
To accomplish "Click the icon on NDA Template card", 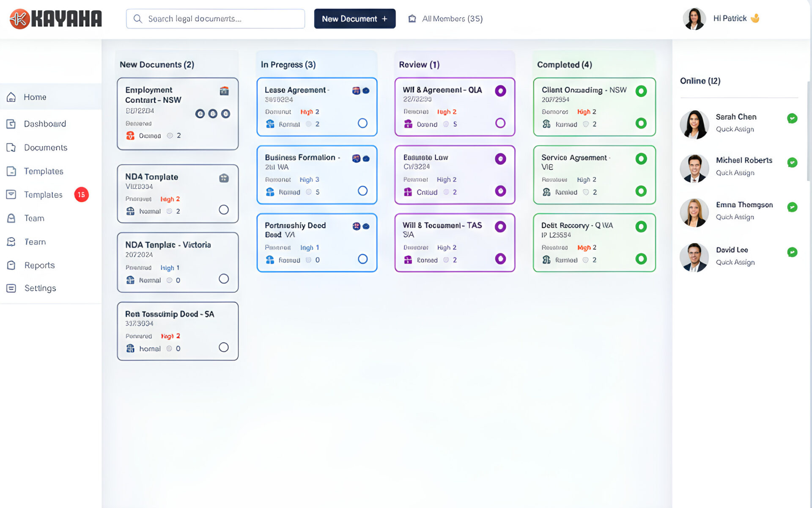I will point(224,178).
